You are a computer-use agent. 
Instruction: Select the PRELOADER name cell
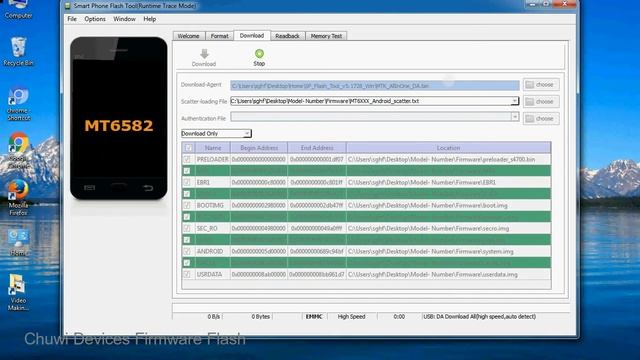point(213,159)
